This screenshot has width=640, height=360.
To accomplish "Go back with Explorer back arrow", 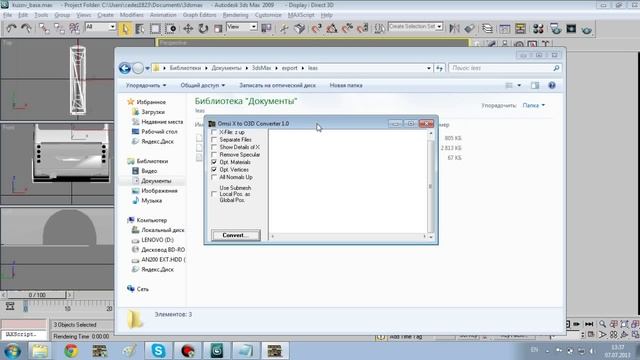I will tap(125, 68).
